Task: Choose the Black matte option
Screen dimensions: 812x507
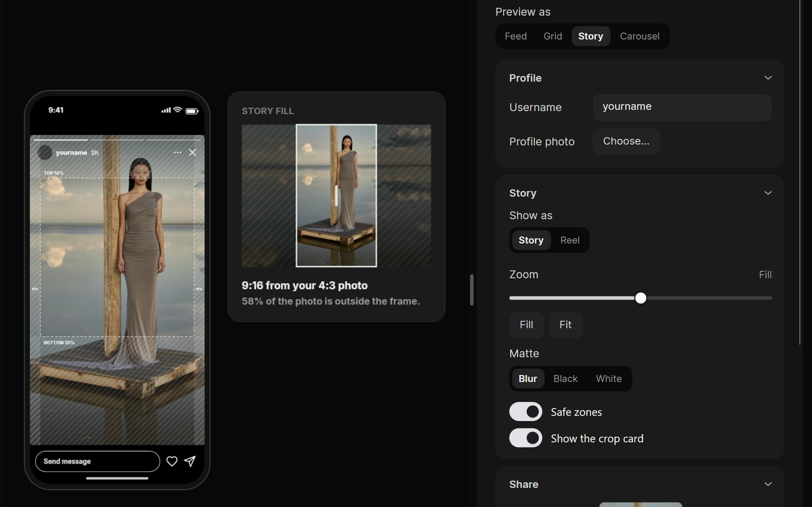Action: (x=565, y=379)
